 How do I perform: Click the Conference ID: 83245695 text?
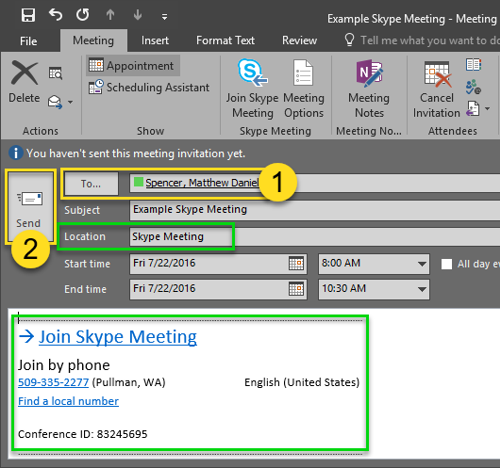83,434
